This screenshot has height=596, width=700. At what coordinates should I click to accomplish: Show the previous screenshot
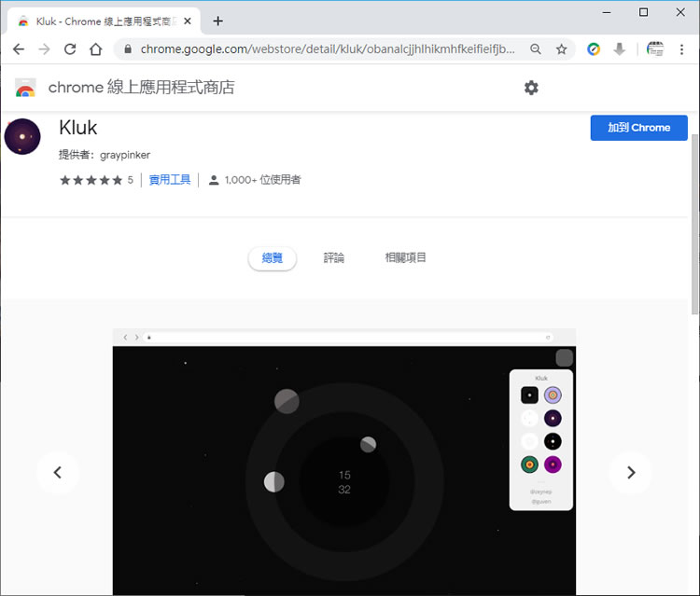[x=58, y=473]
